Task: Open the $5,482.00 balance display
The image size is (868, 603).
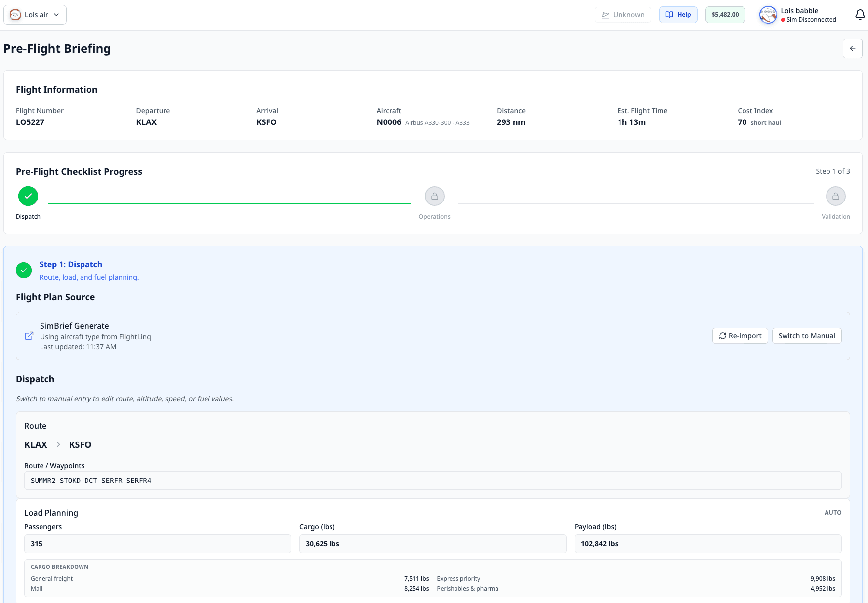Action: (x=725, y=14)
